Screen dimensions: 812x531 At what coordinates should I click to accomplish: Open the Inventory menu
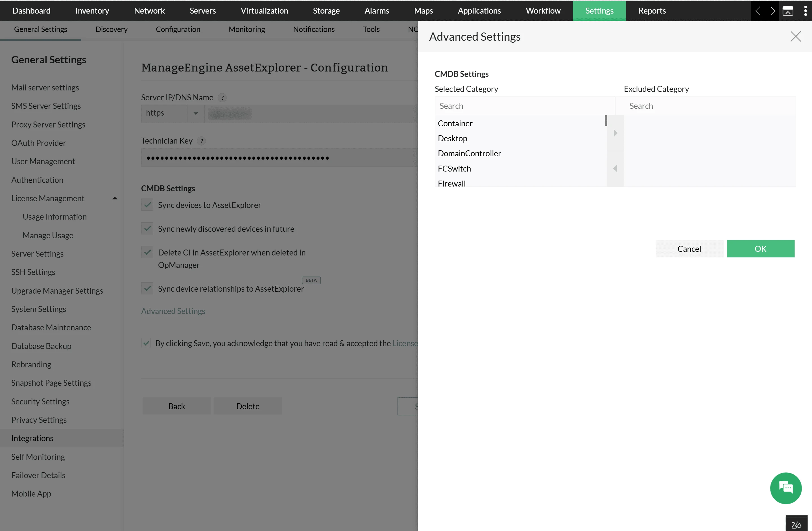[x=92, y=10]
